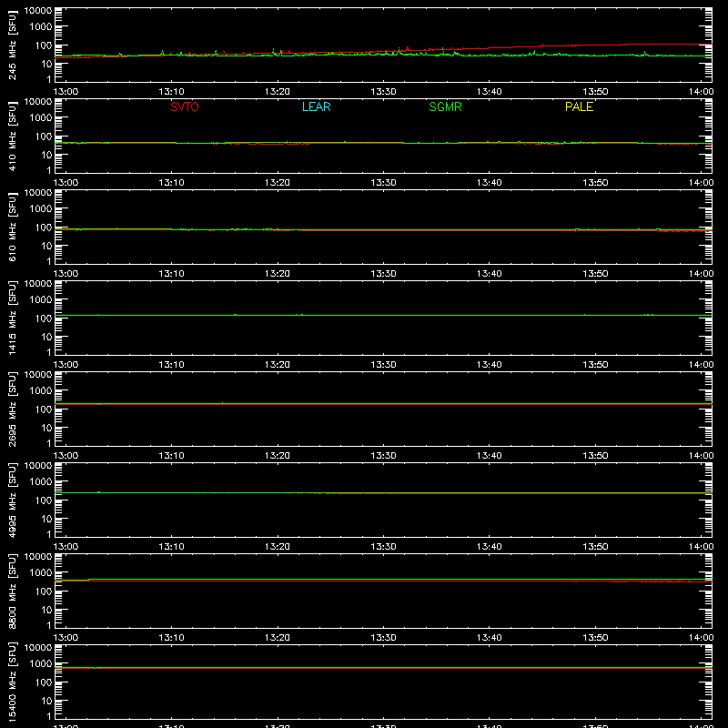728x728 pixels.
Task: Select the 15400 MHz [SFU] axis title
Action: [12, 682]
